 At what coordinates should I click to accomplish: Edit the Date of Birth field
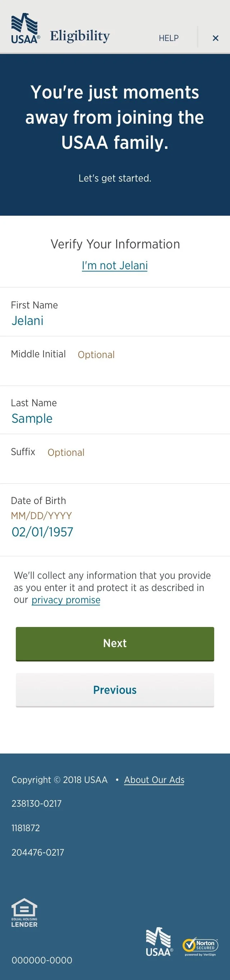pyautogui.click(x=115, y=520)
